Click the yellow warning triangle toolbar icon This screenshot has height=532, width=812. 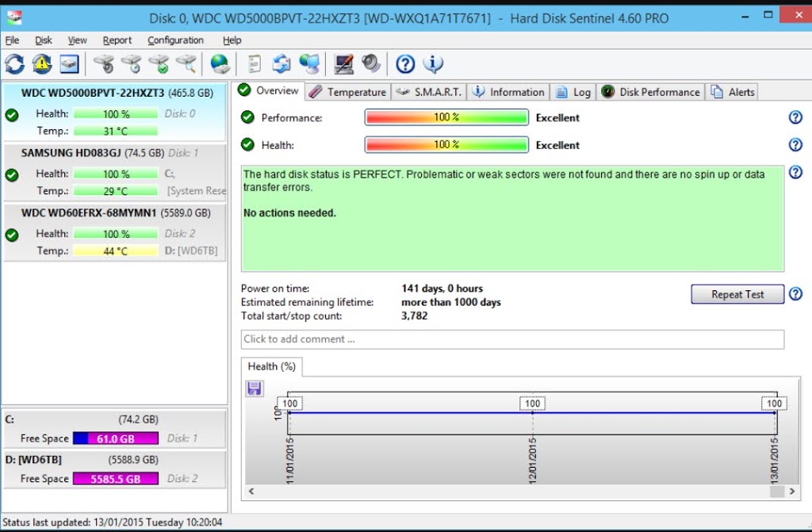pos(42,63)
